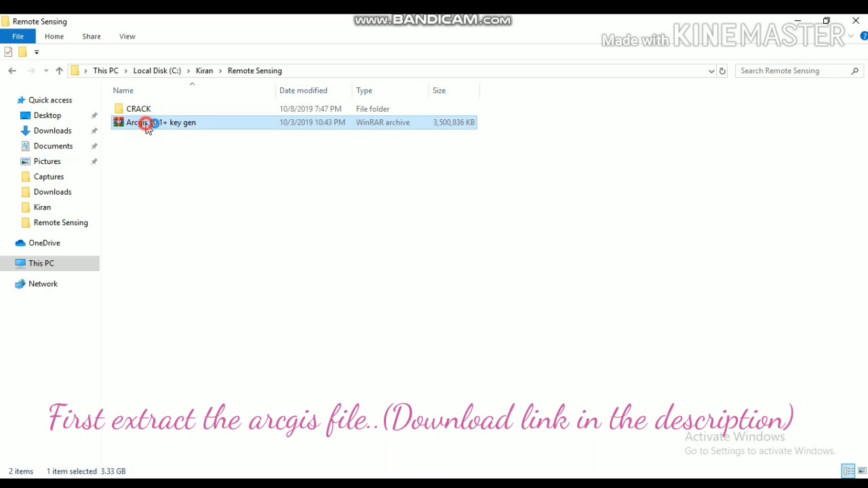This screenshot has height=488, width=868.
Task: Open Pictures in the navigation pane
Action: coord(47,161)
